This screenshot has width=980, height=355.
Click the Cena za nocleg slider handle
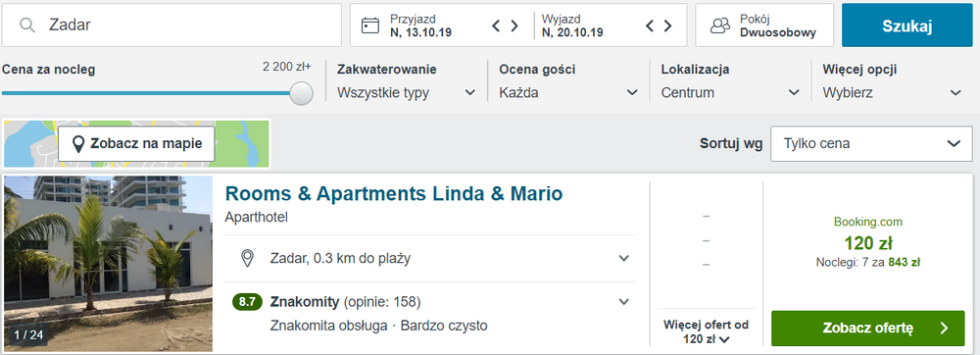click(301, 93)
